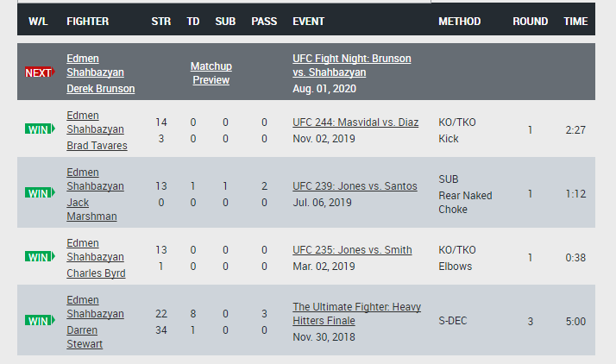616x364 pixels.
Task: Click the WIN badge for Darren Stewart fight
Action: point(40,321)
